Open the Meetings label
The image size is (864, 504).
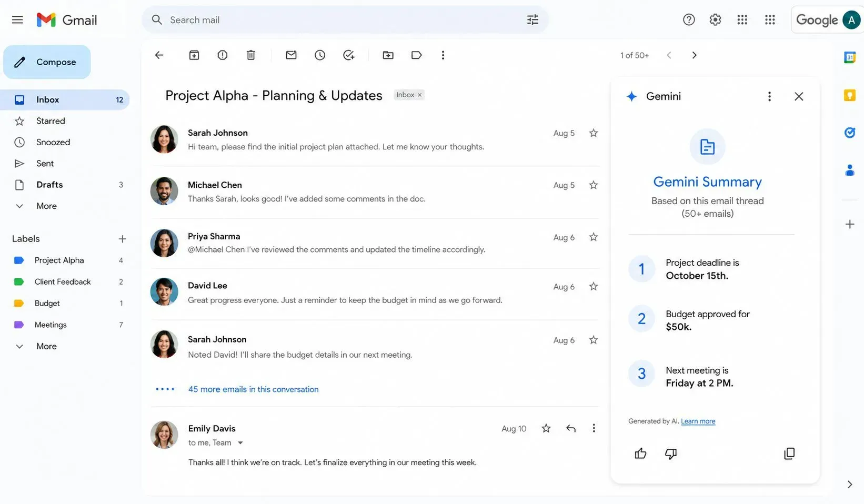pyautogui.click(x=65, y=325)
